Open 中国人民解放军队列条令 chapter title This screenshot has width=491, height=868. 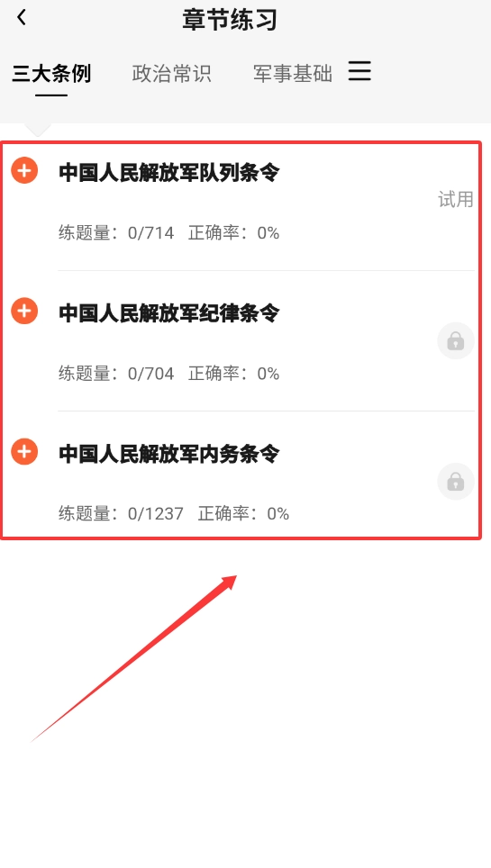tap(169, 172)
